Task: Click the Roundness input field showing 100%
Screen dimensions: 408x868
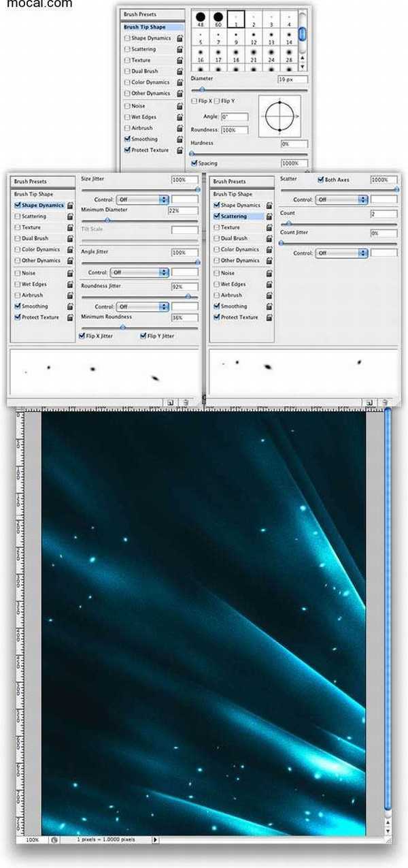Action: point(235,130)
